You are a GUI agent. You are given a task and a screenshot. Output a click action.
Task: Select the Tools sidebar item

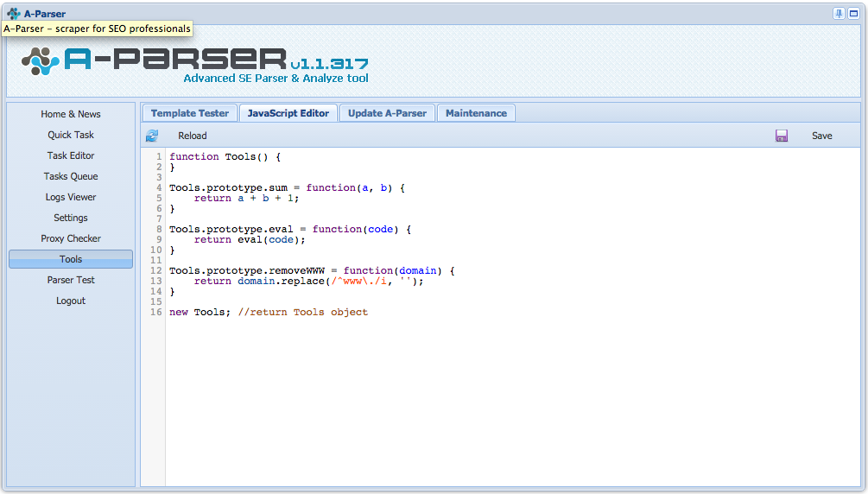click(71, 259)
